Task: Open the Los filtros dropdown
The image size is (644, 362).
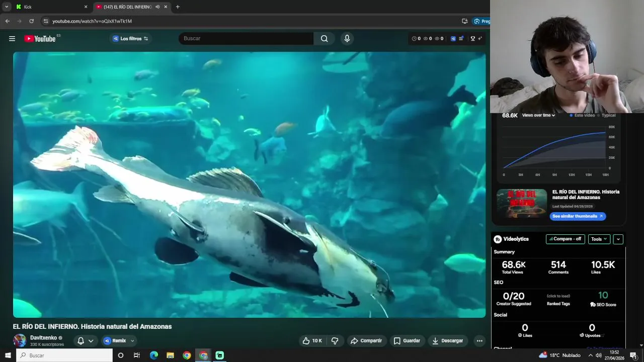Action: (131, 39)
